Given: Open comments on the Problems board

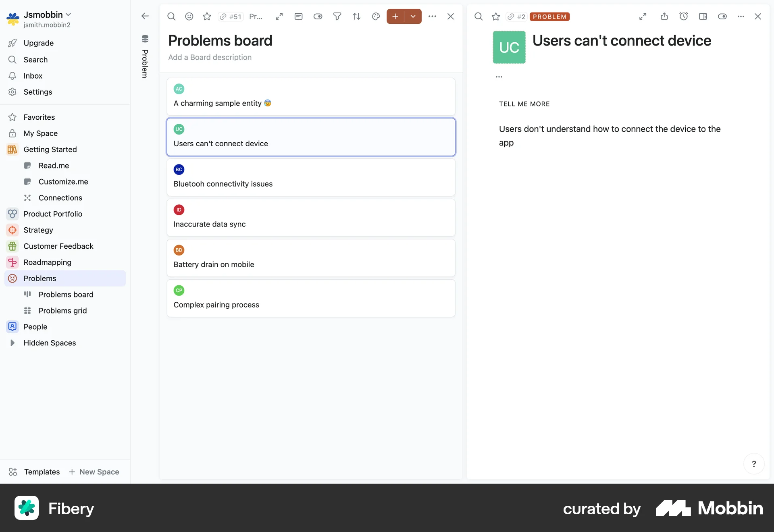Looking at the screenshot, I should (298, 17).
